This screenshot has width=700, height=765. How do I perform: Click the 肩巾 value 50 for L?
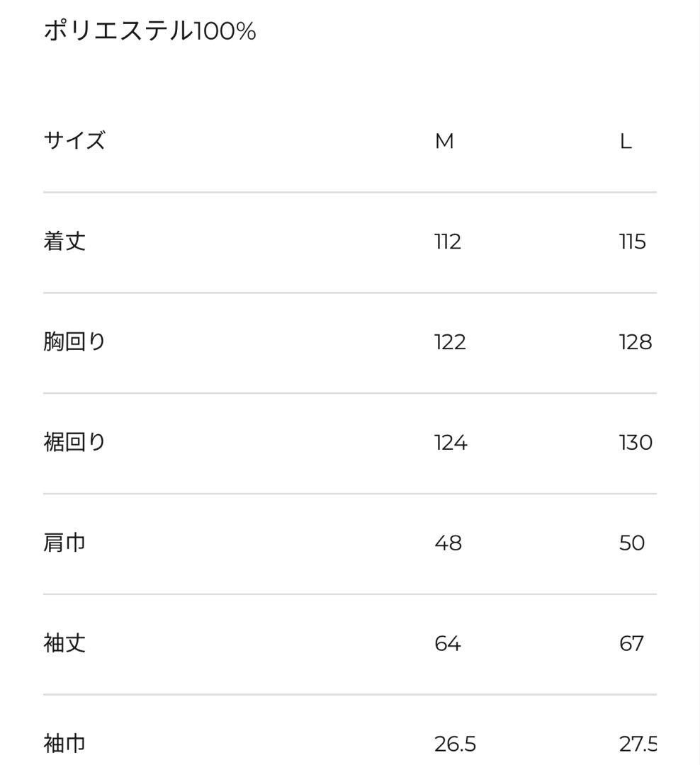tap(631, 544)
